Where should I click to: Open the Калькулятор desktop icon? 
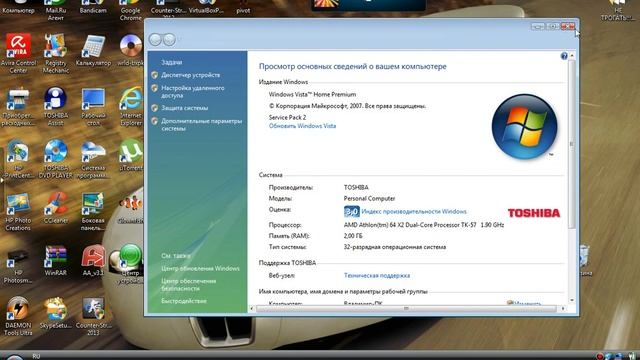[93, 51]
